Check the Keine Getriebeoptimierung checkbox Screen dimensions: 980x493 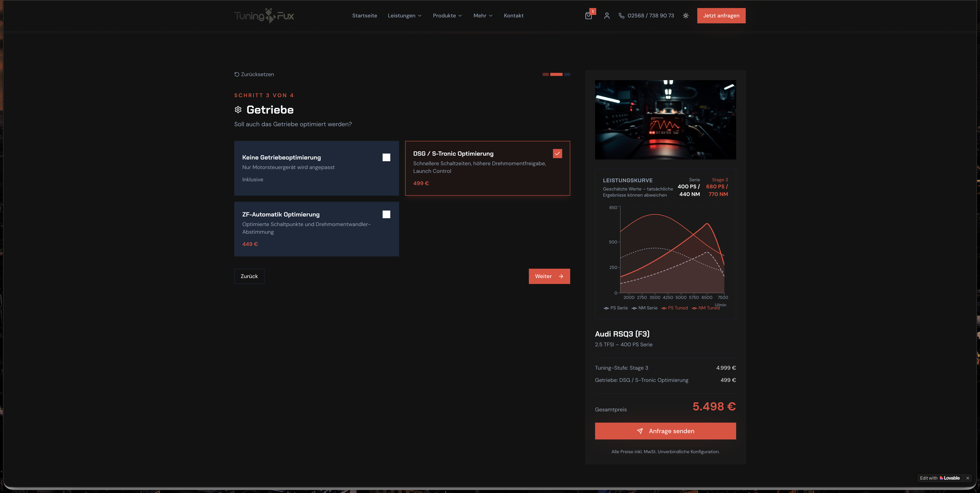tap(386, 157)
